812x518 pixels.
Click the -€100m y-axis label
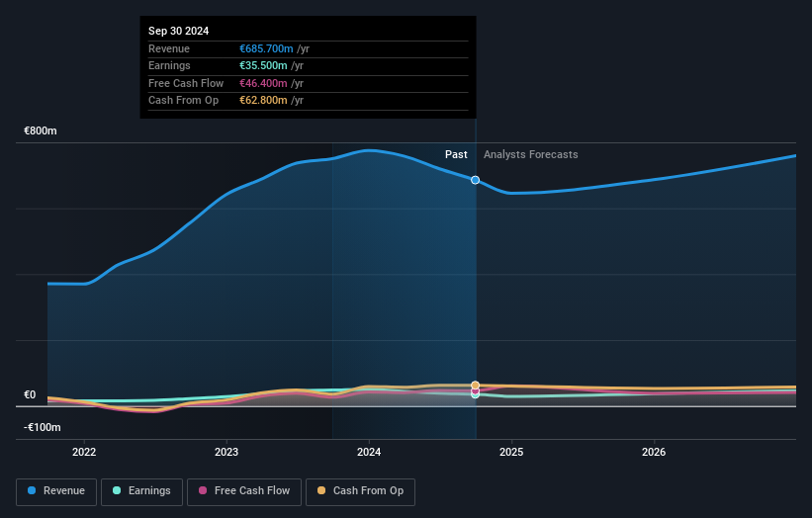coord(42,427)
